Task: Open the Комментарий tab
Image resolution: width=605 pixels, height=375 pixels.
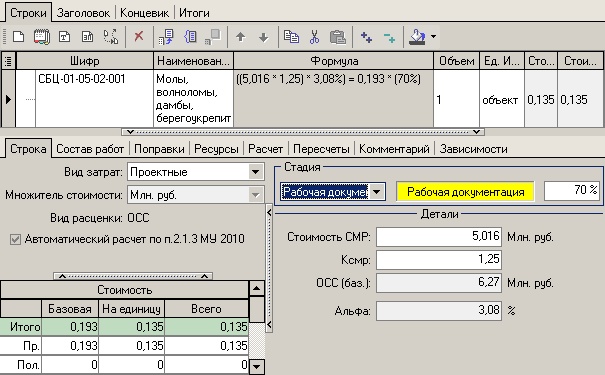Action: (x=394, y=149)
